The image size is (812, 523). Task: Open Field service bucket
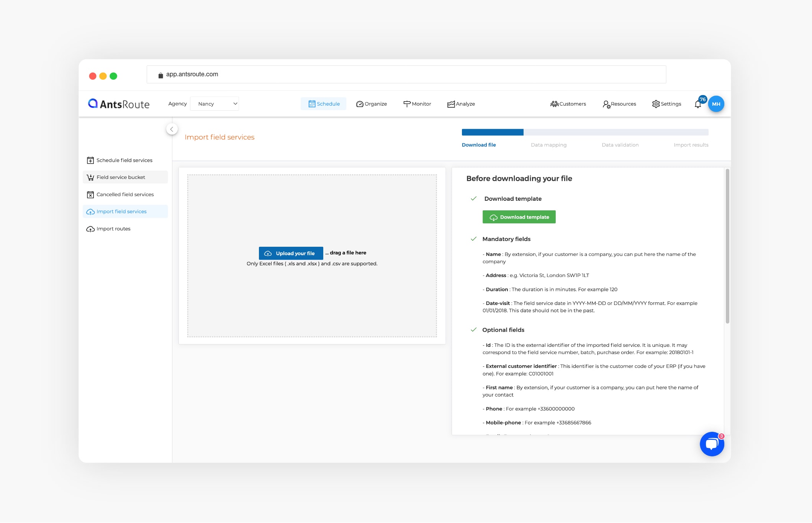click(x=125, y=177)
